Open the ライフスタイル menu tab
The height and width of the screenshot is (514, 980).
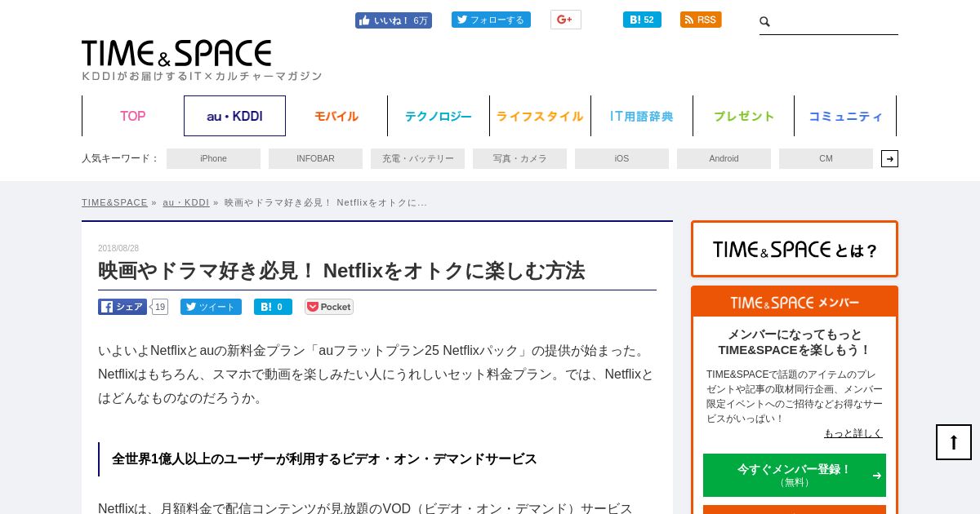coord(540,116)
